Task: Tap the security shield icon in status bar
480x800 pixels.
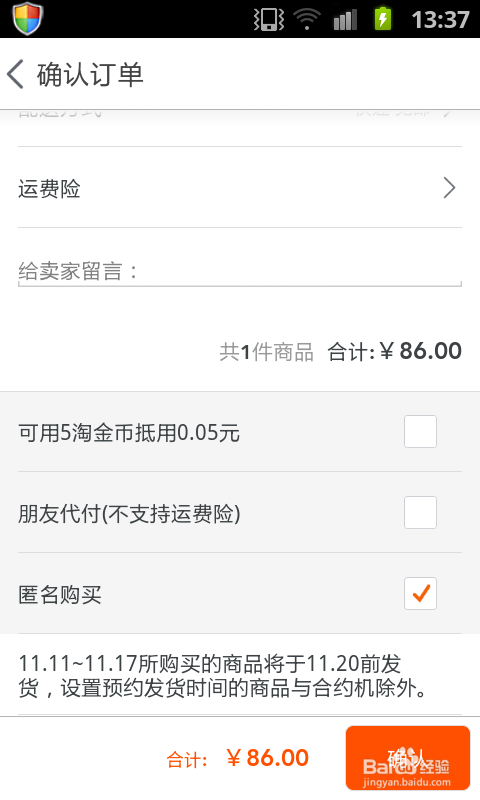Action: [28, 18]
